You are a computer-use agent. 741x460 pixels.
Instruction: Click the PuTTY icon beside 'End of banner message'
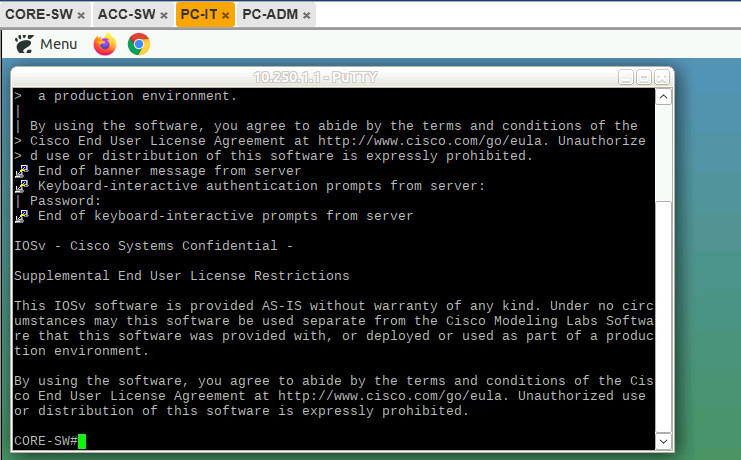point(22,171)
